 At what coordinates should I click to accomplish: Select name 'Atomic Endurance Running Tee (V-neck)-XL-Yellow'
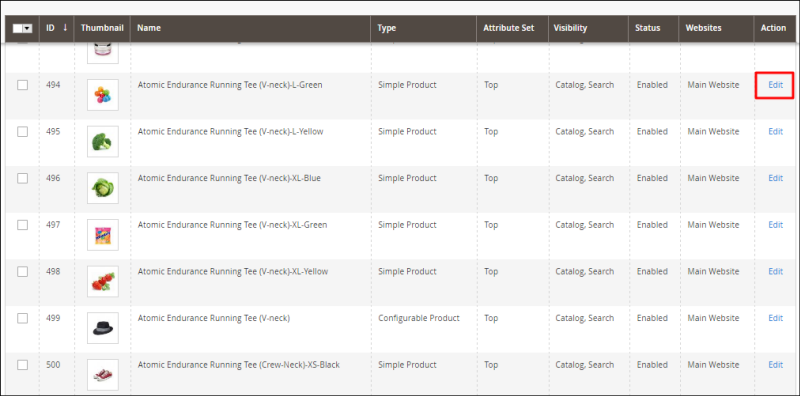point(233,271)
